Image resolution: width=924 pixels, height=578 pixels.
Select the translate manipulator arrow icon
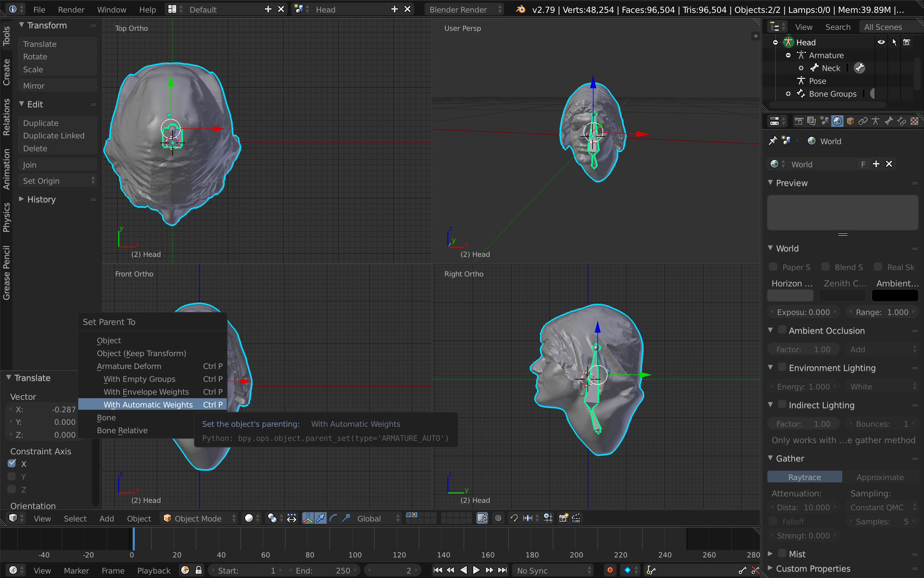point(321,518)
